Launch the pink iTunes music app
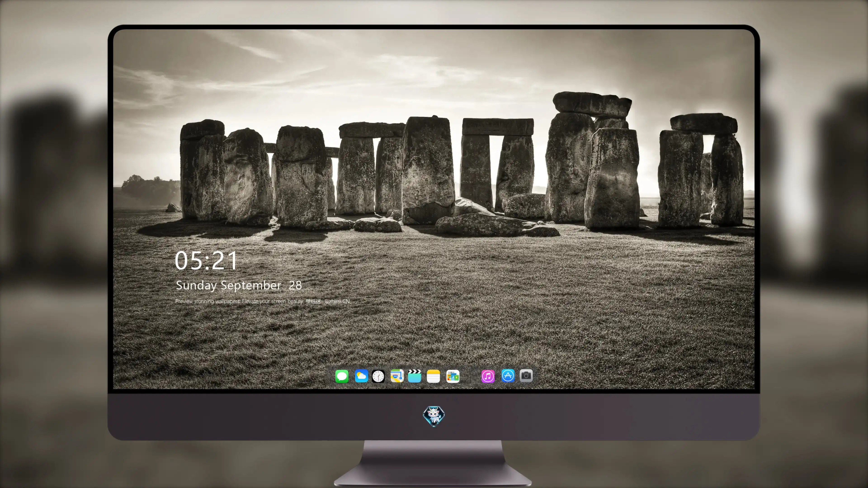The width and height of the screenshot is (868, 488). tap(488, 376)
